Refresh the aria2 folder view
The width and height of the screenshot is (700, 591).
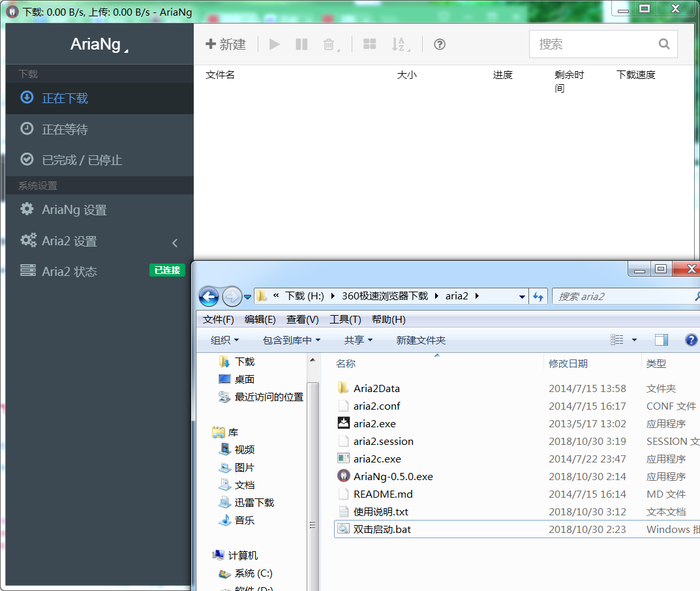[538, 296]
